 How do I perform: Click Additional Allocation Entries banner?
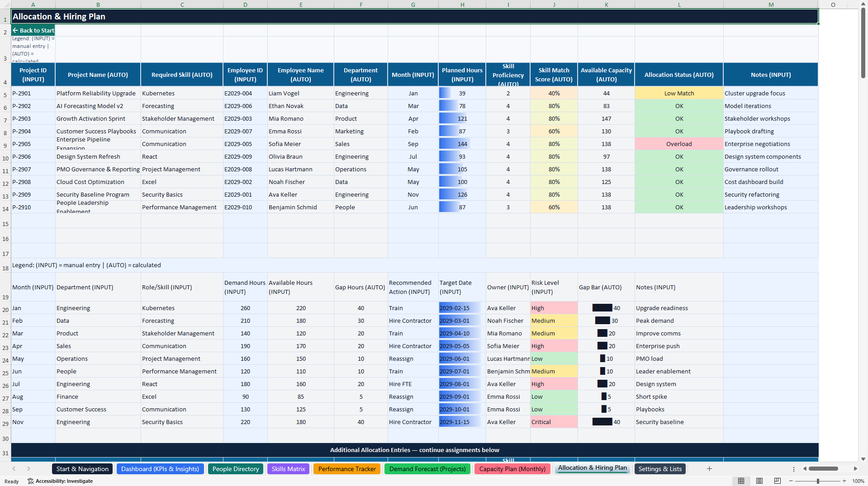415,450
